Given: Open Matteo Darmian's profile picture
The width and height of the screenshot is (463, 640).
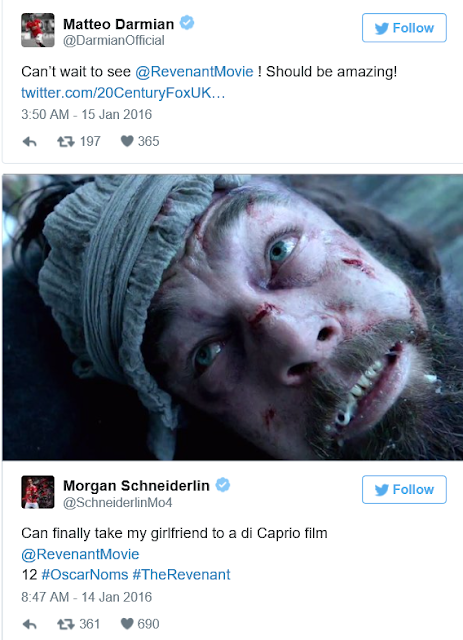Looking at the screenshot, I should tap(38, 30).
